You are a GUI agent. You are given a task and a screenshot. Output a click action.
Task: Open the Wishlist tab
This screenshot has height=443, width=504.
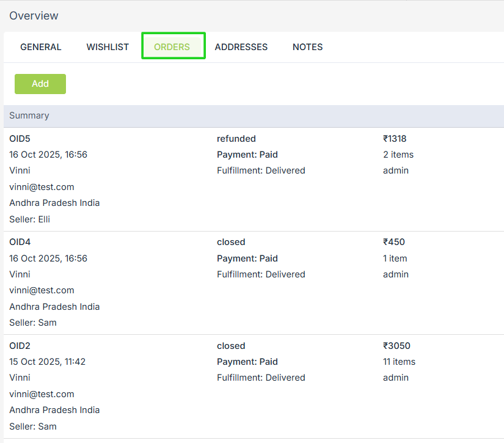click(x=108, y=47)
